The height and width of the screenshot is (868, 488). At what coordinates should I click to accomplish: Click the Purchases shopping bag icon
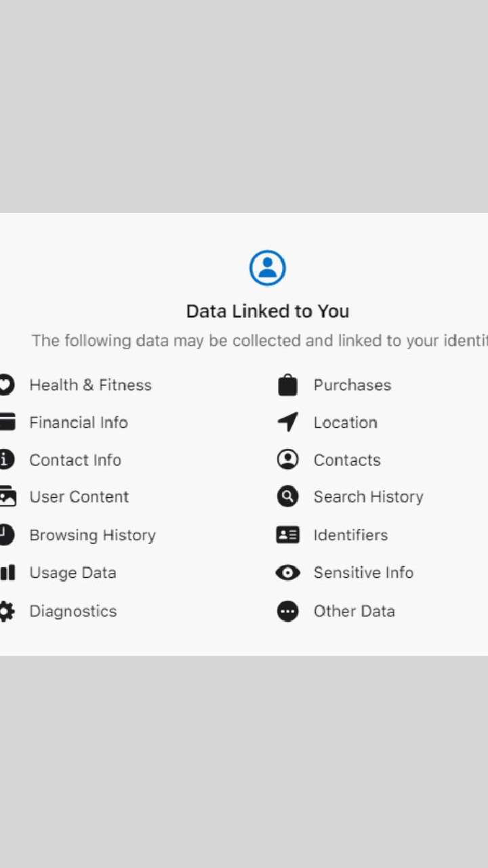(288, 385)
